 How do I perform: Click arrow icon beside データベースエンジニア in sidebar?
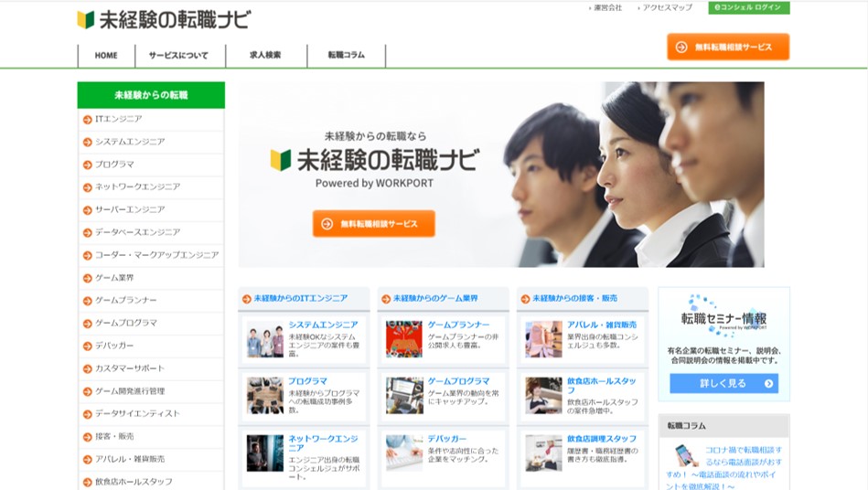click(x=88, y=233)
